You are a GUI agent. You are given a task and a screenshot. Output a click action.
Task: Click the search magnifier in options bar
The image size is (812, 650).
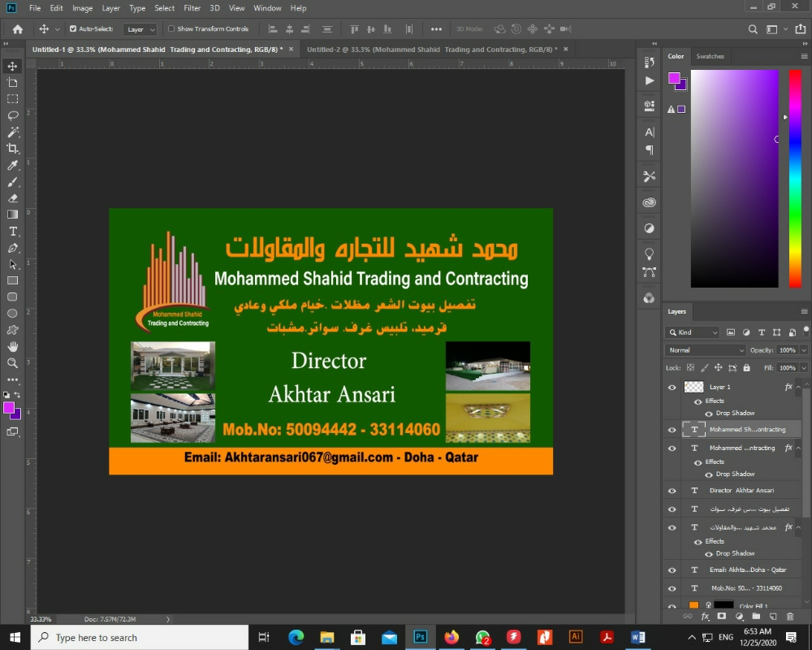753,29
